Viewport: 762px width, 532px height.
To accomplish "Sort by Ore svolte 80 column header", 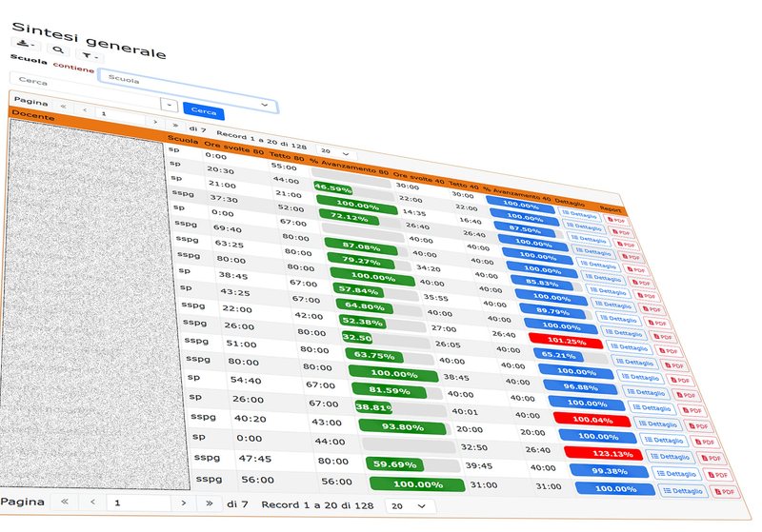I will click(x=233, y=148).
